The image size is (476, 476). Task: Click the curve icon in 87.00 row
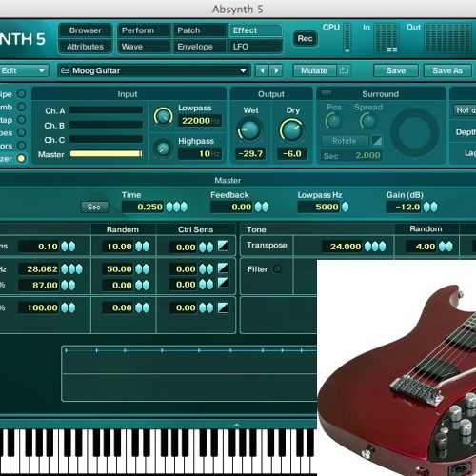click(223, 283)
